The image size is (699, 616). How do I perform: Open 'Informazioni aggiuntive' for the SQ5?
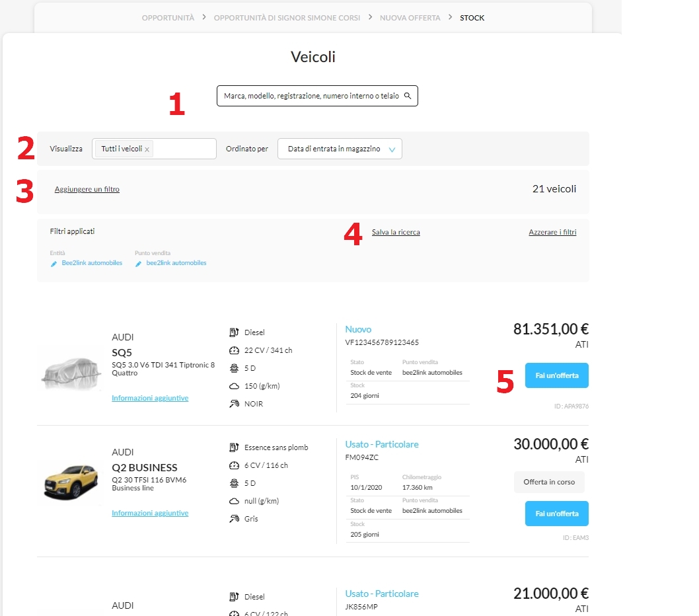click(x=150, y=398)
